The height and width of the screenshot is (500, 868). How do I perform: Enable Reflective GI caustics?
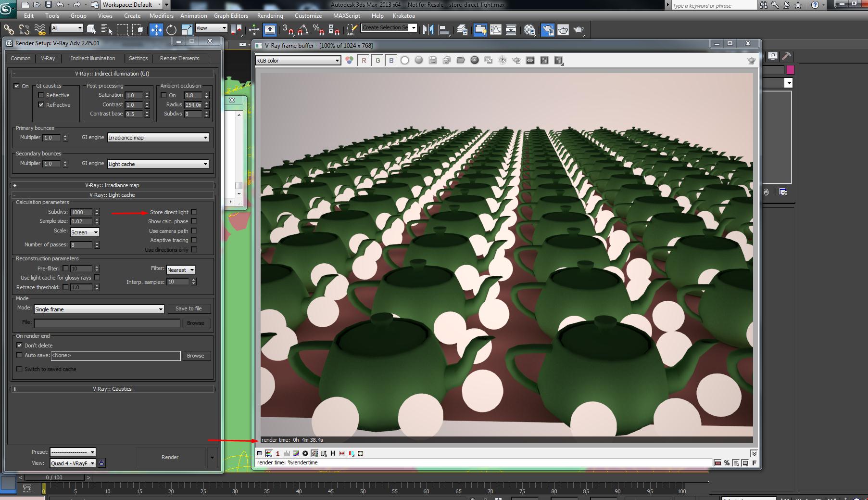[x=41, y=95]
